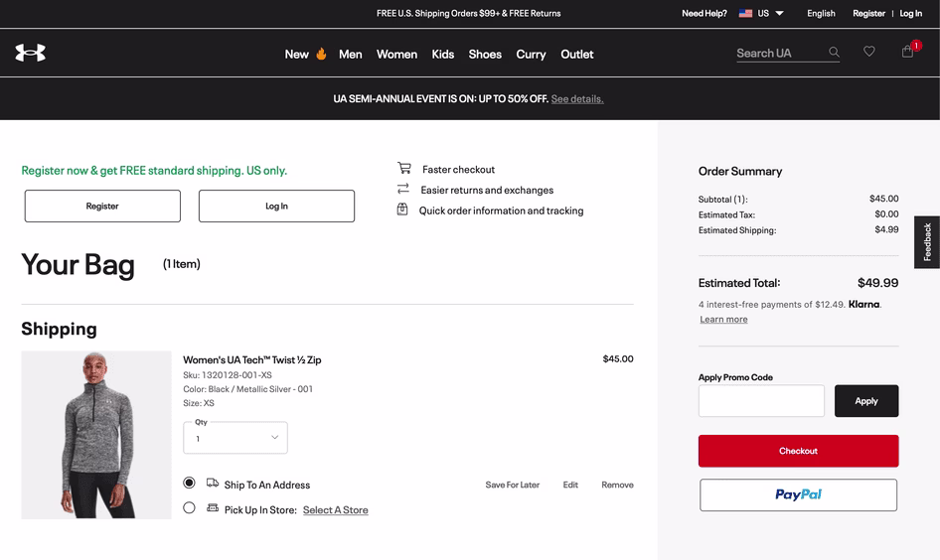The width and height of the screenshot is (940, 560).
Task: Click the Need Help? link
Action: (705, 13)
